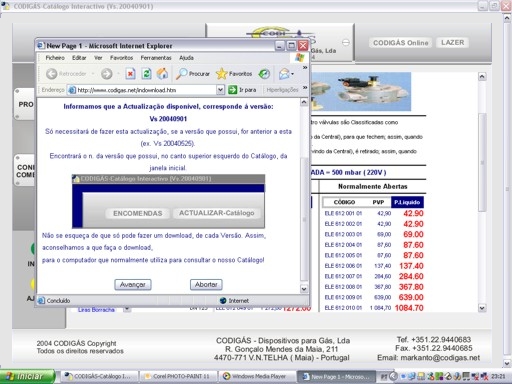
Task: Click the Ir para go button
Action: pos(242,90)
